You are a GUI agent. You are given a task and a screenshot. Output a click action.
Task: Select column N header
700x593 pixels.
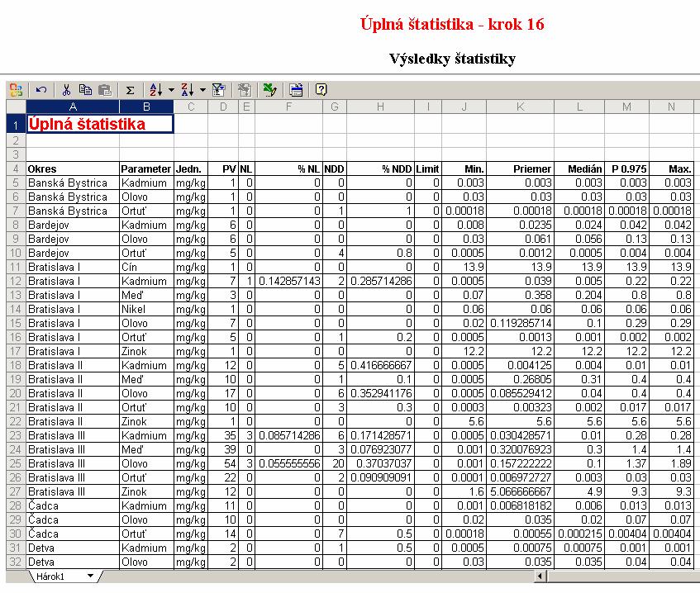point(671,107)
